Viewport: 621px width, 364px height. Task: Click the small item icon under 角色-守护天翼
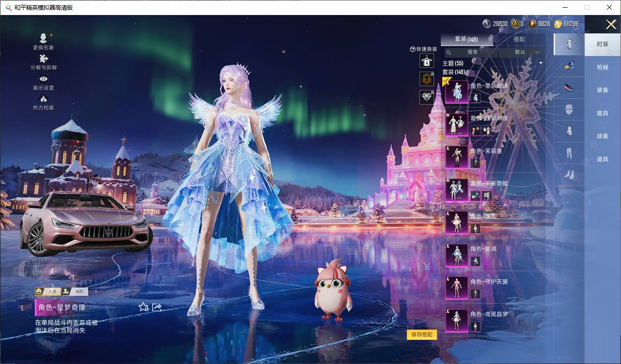[476, 294]
